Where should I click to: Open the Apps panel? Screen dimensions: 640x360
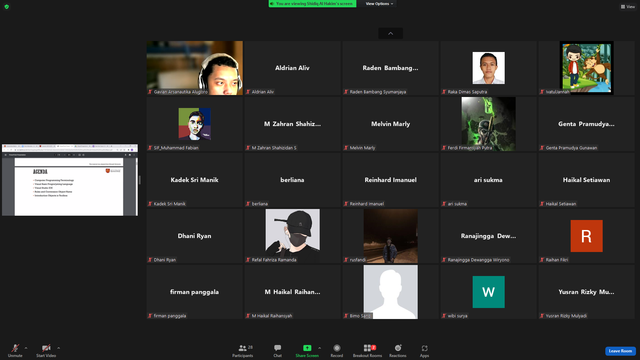424,350
